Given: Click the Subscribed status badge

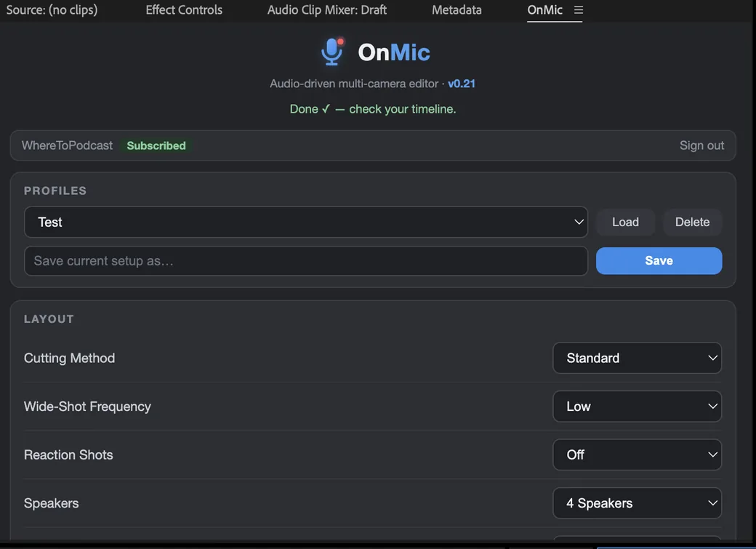Looking at the screenshot, I should point(156,145).
